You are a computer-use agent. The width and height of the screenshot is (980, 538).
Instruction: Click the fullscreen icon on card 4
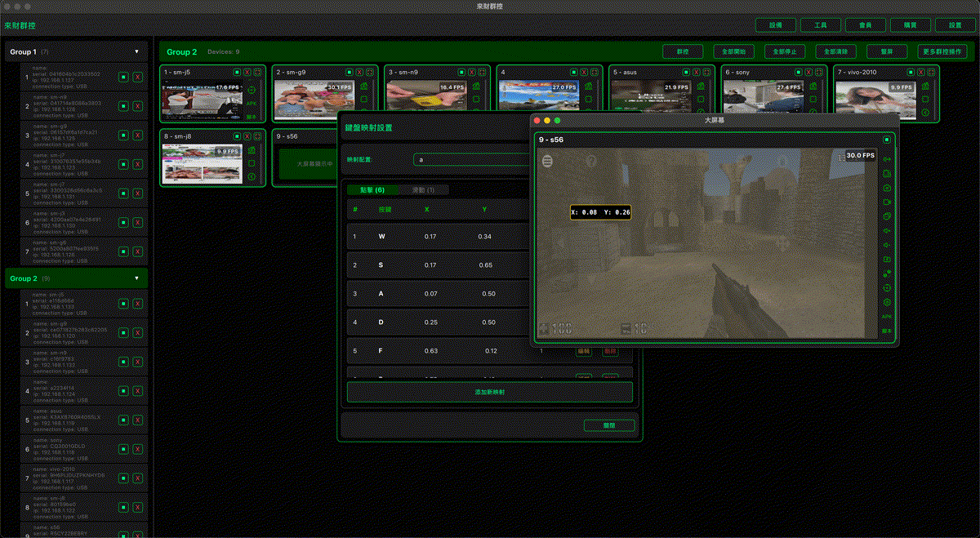pyautogui.click(x=594, y=72)
